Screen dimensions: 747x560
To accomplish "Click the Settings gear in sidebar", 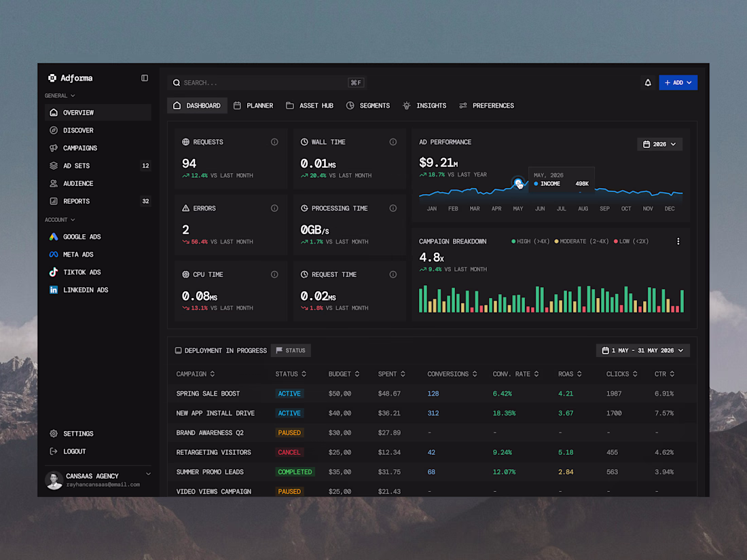I will (x=54, y=433).
